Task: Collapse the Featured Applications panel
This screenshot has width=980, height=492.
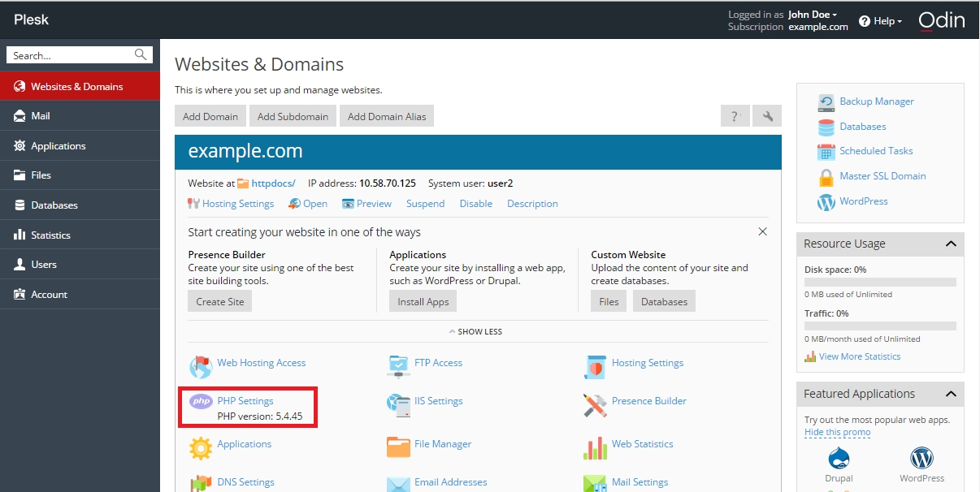Action: 951,394
